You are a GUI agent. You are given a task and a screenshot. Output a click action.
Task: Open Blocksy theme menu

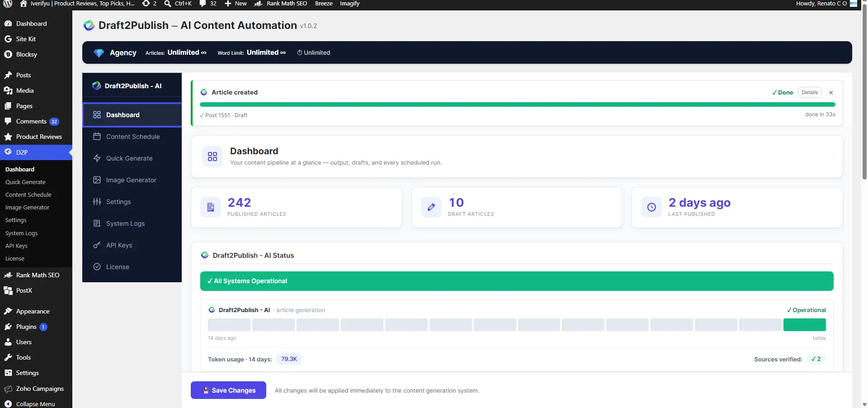click(x=36, y=54)
